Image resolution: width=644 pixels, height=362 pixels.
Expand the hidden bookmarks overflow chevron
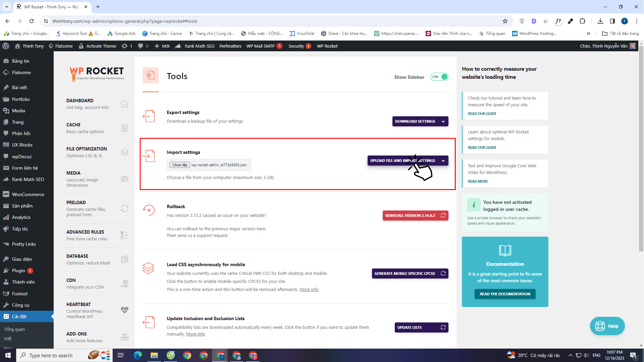point(589,33)
